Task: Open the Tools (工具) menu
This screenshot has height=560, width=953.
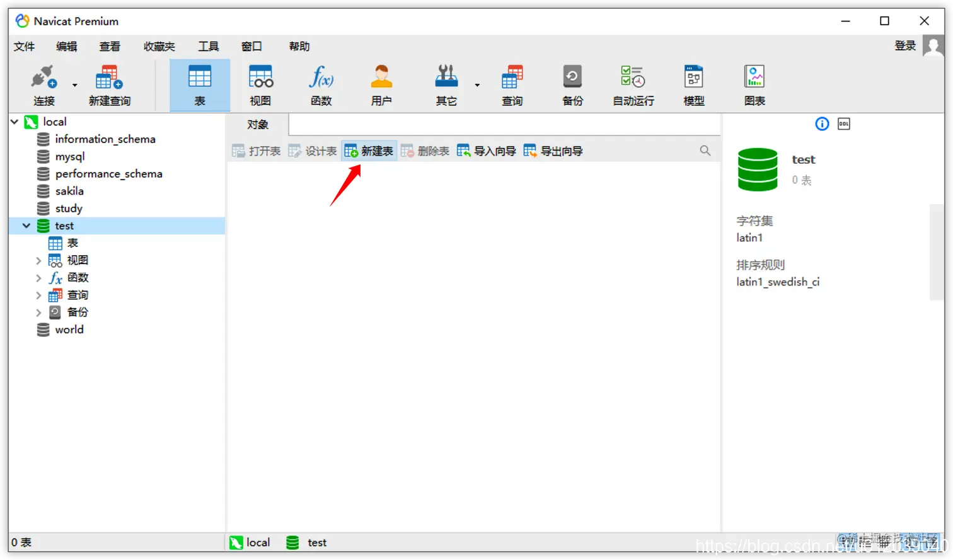Action: pyautogui.click(x=208, y=46)
